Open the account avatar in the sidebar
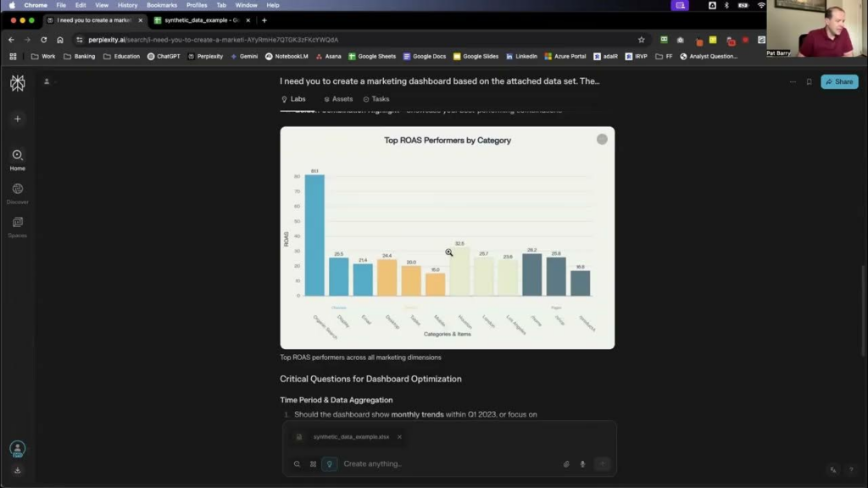This screenshot has width=868, height=488. 17,448
